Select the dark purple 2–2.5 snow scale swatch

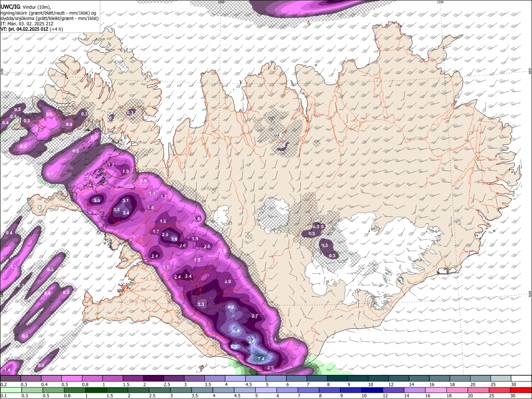(x=153, y=378)
